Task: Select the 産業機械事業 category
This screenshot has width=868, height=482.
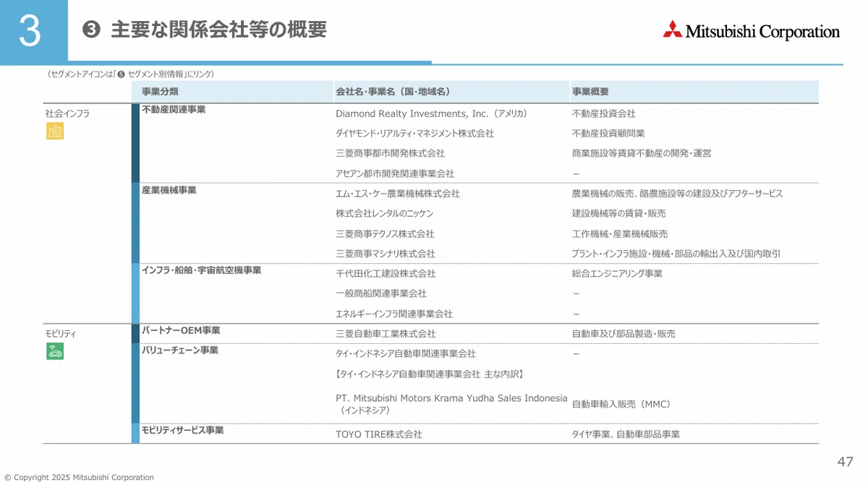Action: point(169,190)
